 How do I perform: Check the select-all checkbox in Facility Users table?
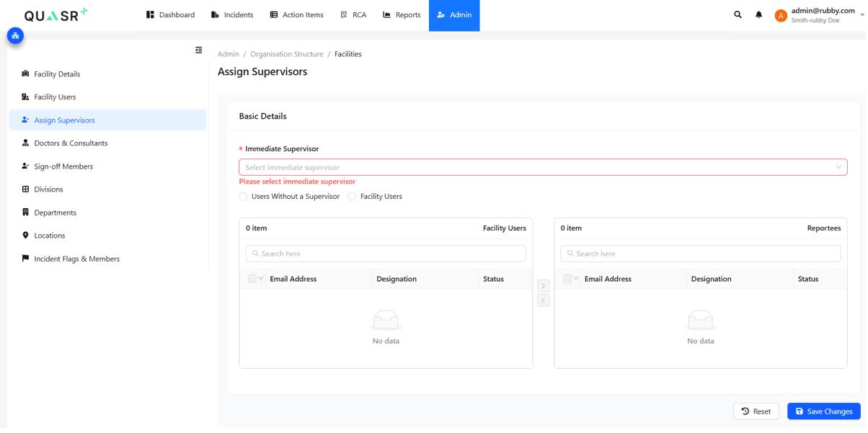point(251,279)
